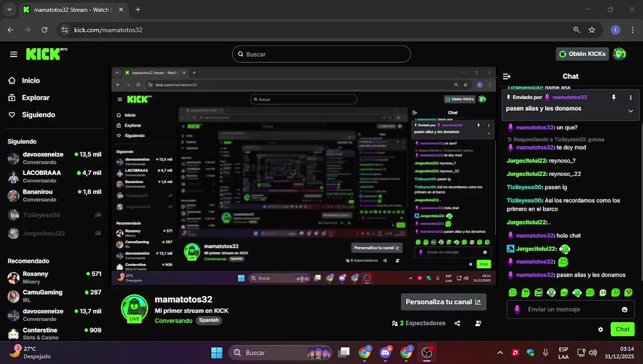Expand the pinned message chevron
Screen dimensions: 643x364
coord(630,111)
